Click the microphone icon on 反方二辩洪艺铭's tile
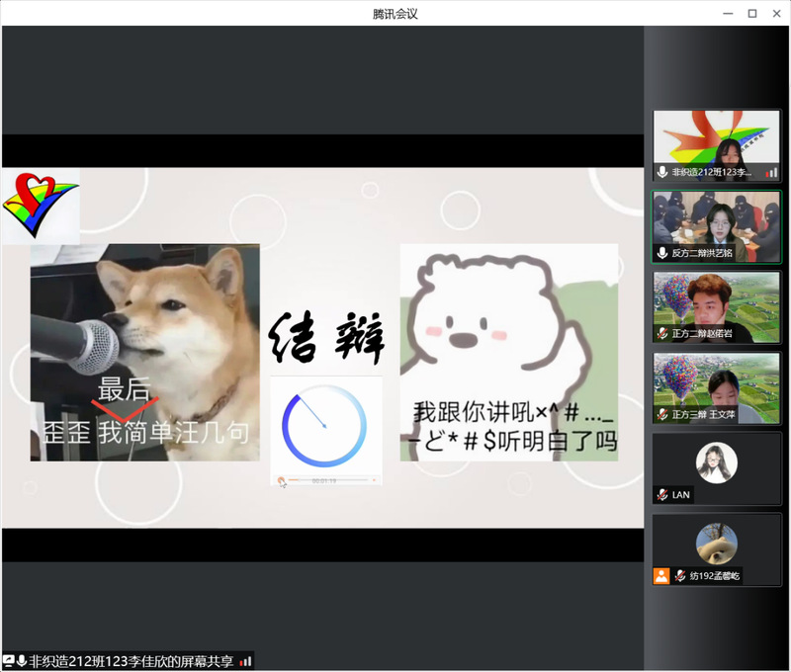This screenshot has height=672, width=791. pos(662,253)
